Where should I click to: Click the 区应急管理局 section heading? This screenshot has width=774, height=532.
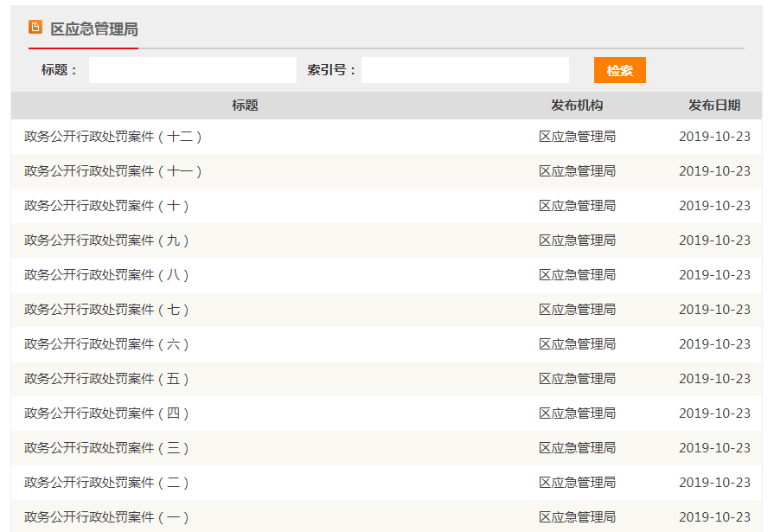point(93,29)
